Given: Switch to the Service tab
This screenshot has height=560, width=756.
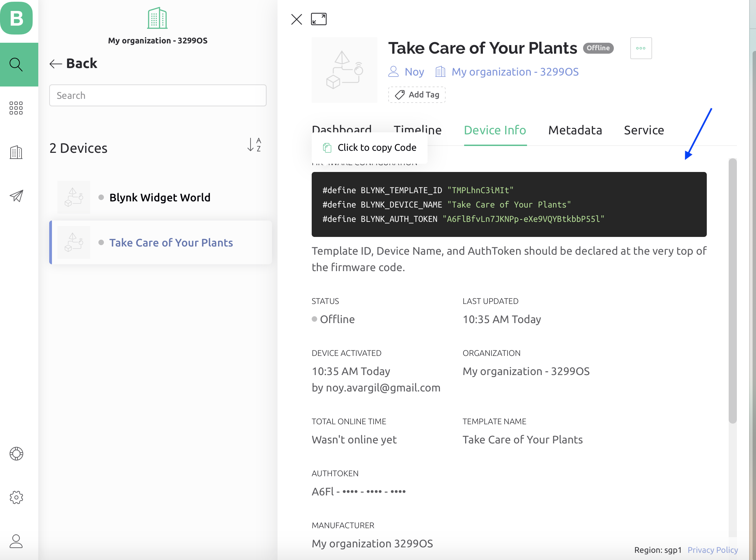Looking at the screenshot, I should coord(644,130).
